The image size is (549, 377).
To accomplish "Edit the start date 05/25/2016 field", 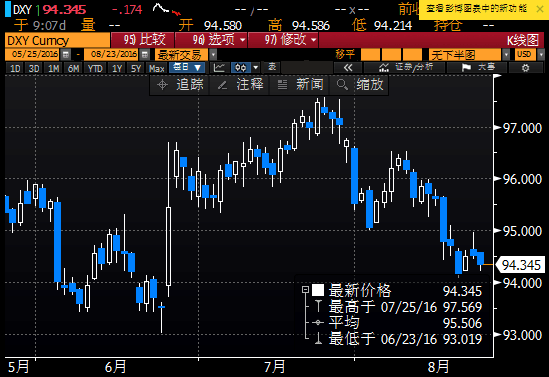I will tap(33, 55).
